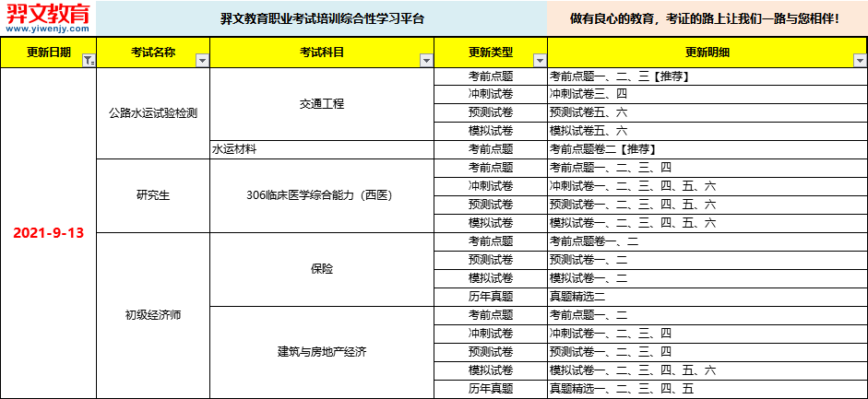Select the 冲刺试卷一、二、三、四 cell
The height and width of the screenshot is (399, 868).
click(x=707, y=334)
